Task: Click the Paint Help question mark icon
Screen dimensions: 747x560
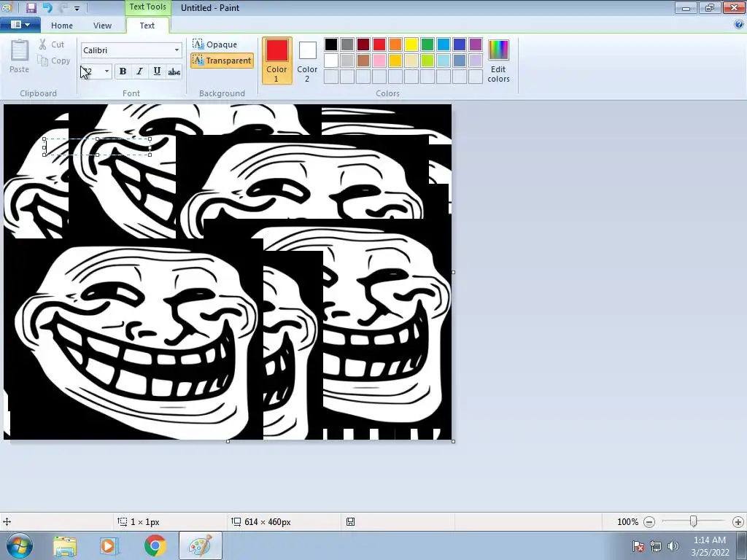Action: pyautogui.click(x=740, y=25)
